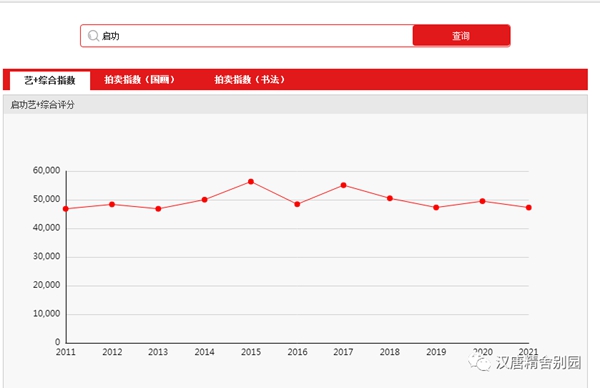Click the 2013 data point marker
This screenshot has width=600, height=388.
(x=158, y=209)
